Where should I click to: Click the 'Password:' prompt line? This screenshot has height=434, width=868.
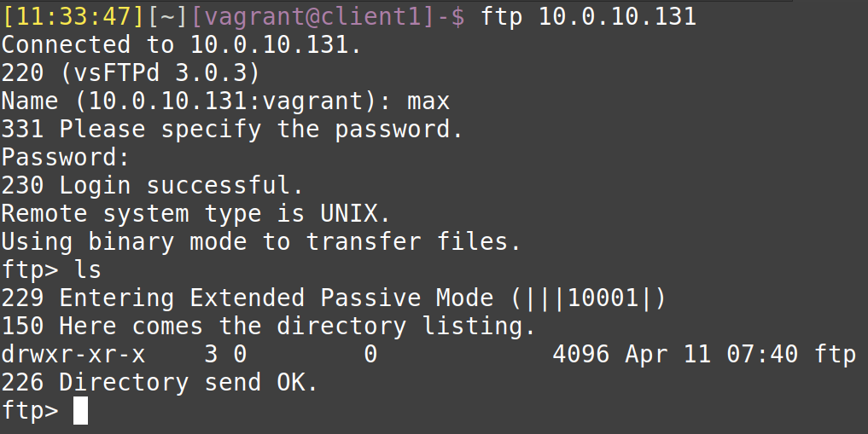(x=66, y=157)
